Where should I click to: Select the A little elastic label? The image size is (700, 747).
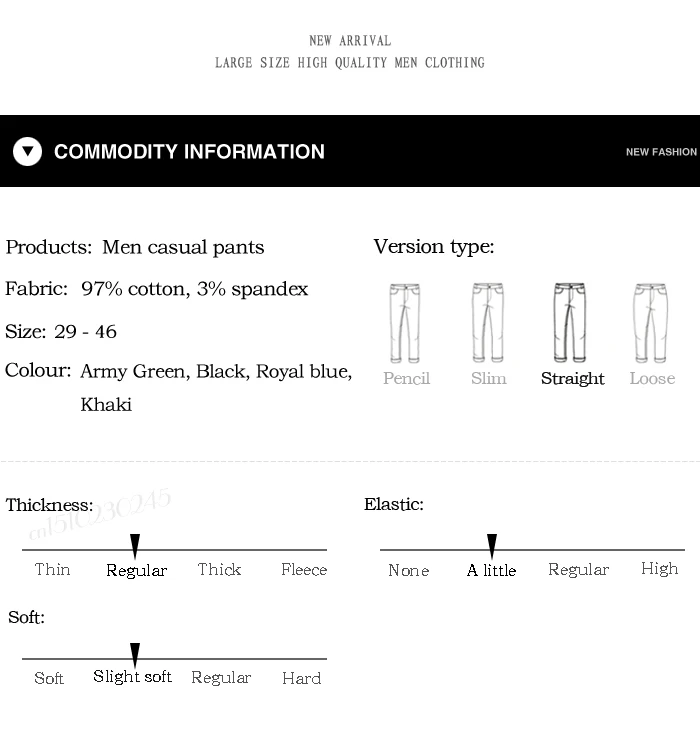491,570
